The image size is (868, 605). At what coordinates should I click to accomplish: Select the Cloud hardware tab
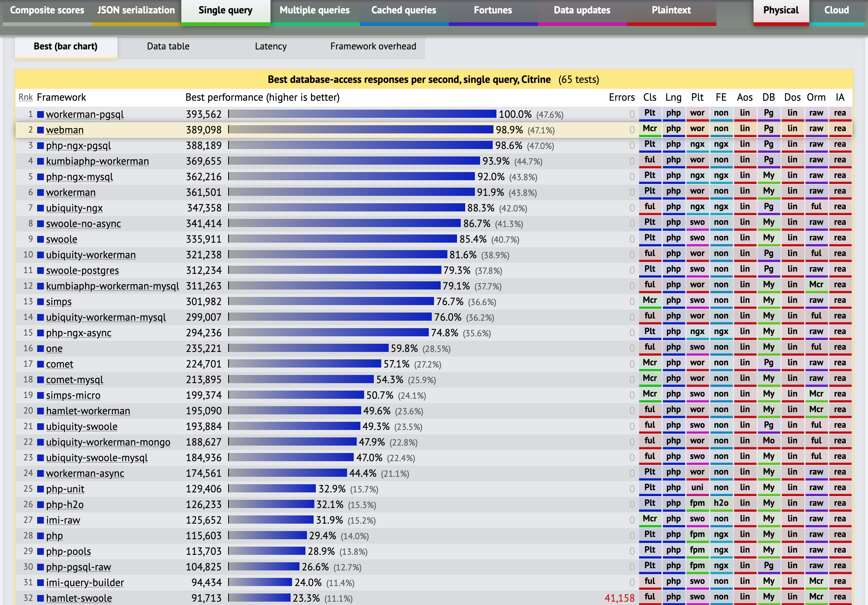(836, 10)
